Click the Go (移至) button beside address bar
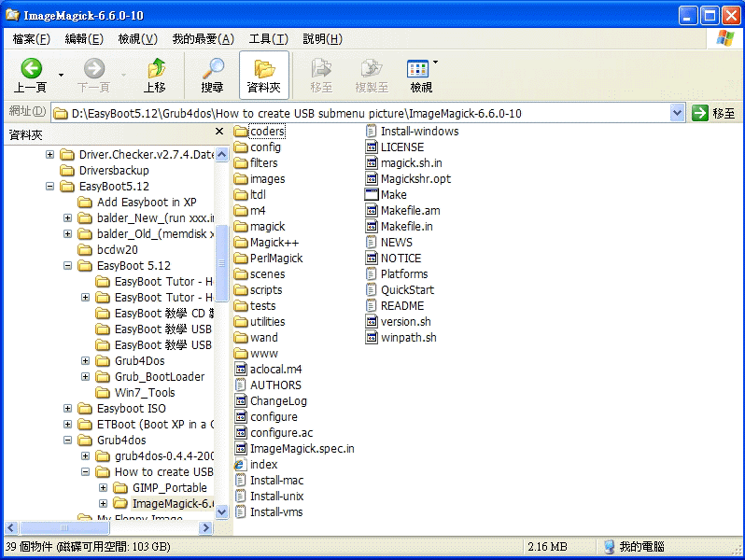Viewport: 745px width, 560px height. point(714,113)
